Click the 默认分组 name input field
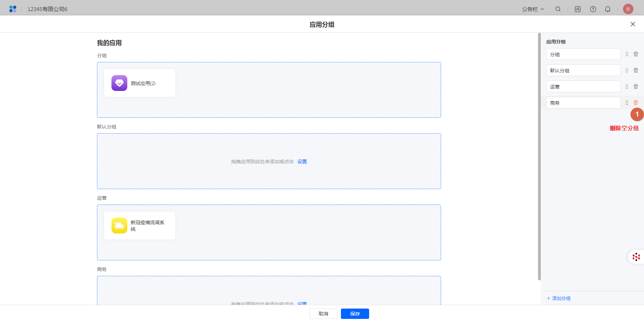The width and height of the screenshot is (644, 322). (x=583, y=70)
